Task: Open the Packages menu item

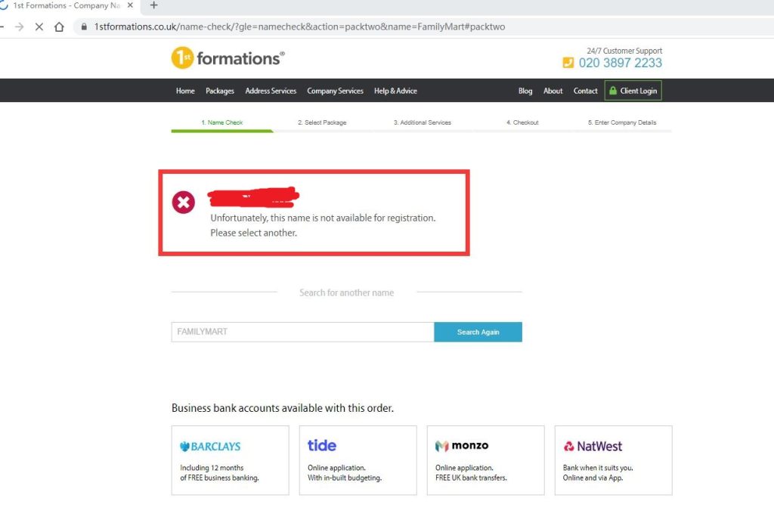Action: coord(220,91)
